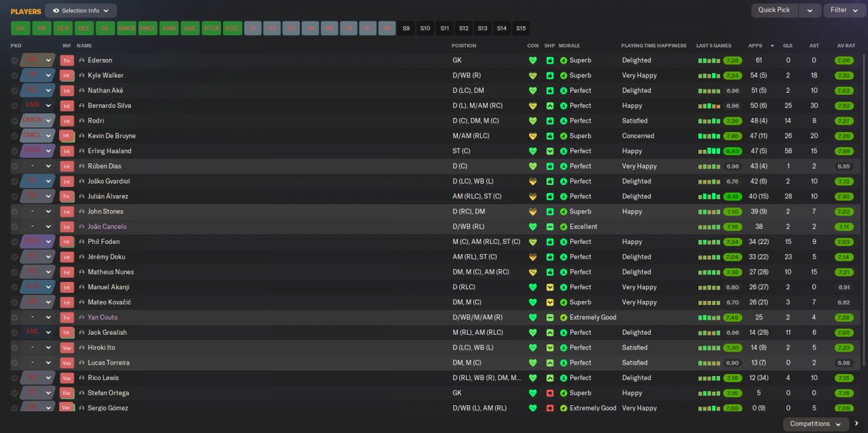The width and height of the screenshot is (868, 433).
Task: Click the condition heart for John Stones
Action: tap(533, 211)
